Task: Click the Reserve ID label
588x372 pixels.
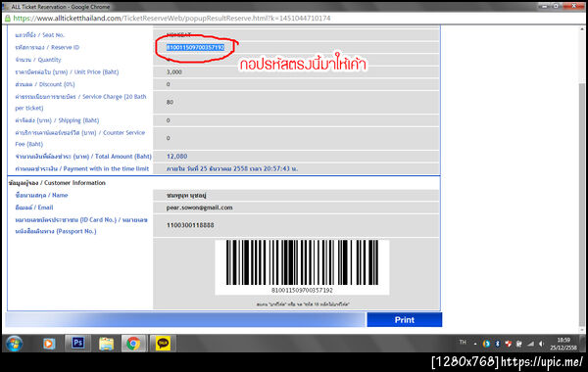Action: pyautogui.click(x=47, y=47)
